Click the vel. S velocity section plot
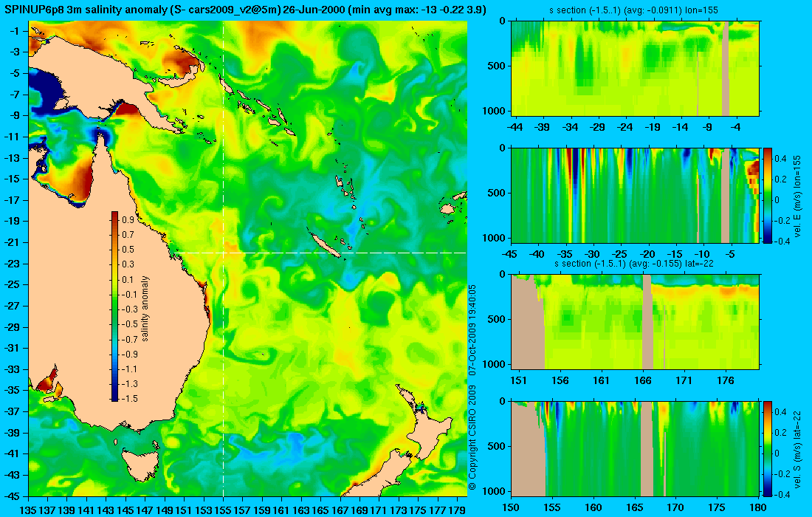This screenshot has width=812, height=517. pos(636,448)
